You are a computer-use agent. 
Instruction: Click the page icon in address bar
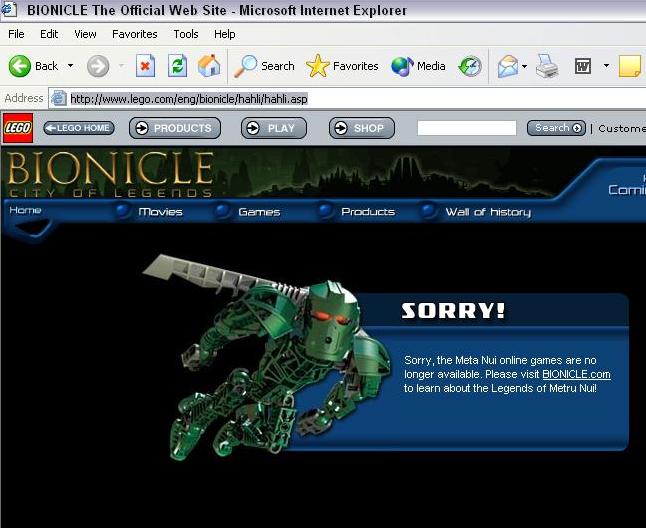pos(59,99)
